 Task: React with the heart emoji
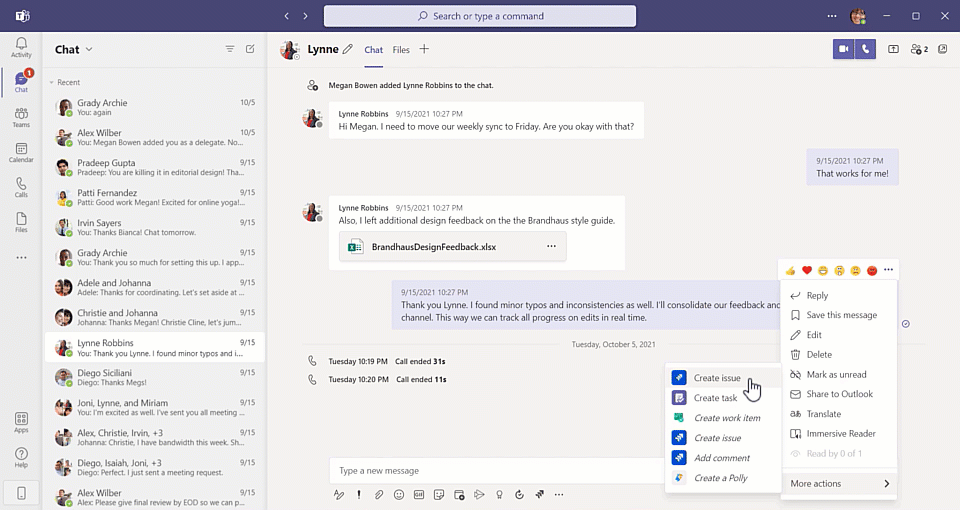tap(807, 270)
